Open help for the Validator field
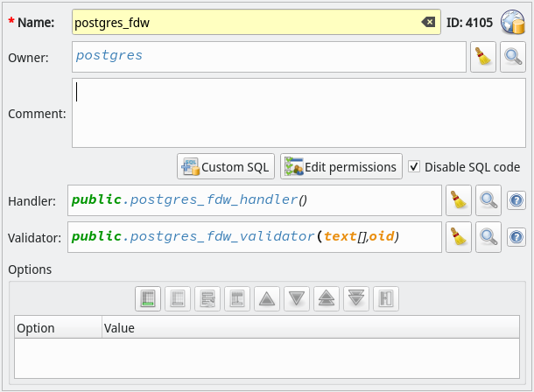 516,237
